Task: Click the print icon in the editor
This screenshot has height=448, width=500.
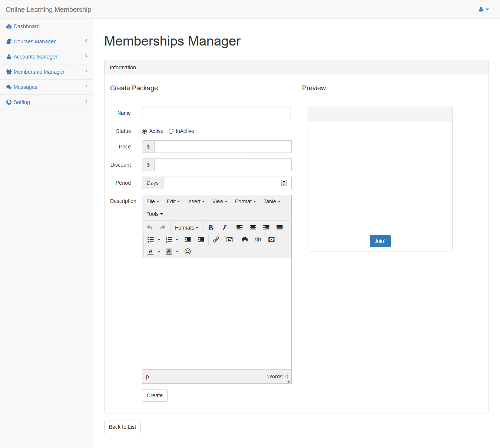Action: (245, 240)
